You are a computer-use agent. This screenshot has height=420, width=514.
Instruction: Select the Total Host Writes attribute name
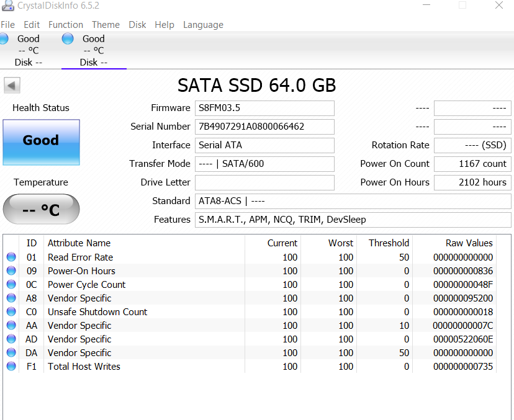(84, 367)
